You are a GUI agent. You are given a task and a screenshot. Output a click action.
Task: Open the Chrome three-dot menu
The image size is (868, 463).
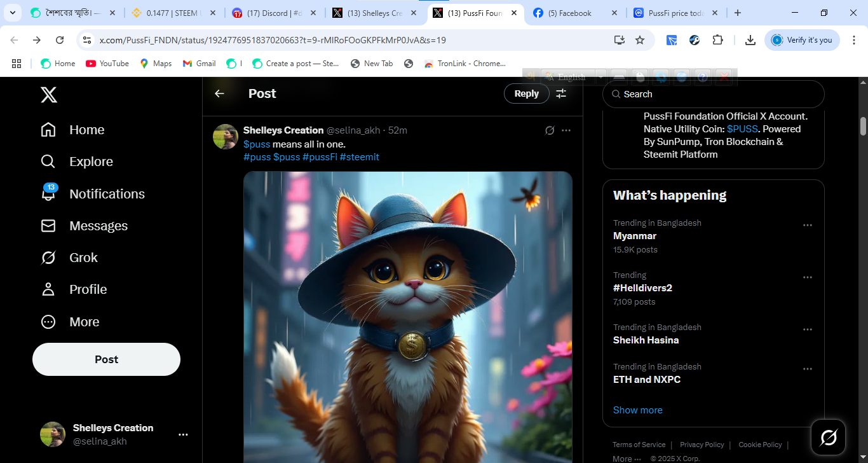(x=853, y=40)
